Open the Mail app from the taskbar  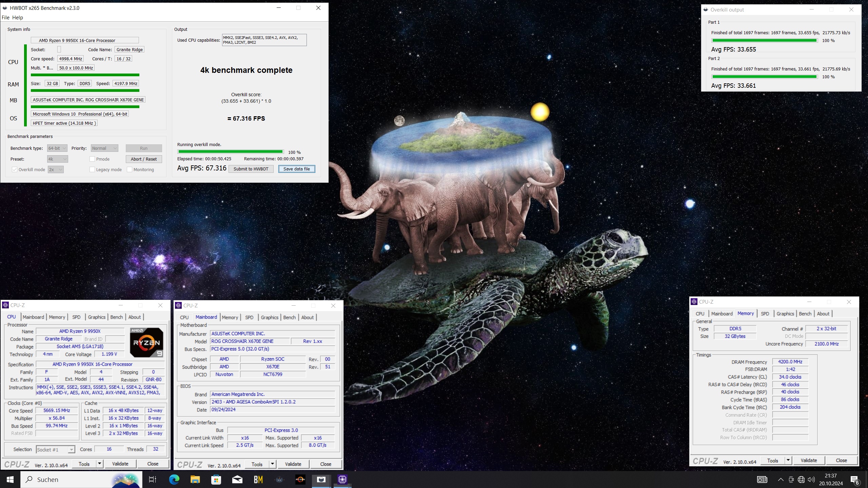click(237, 480)
